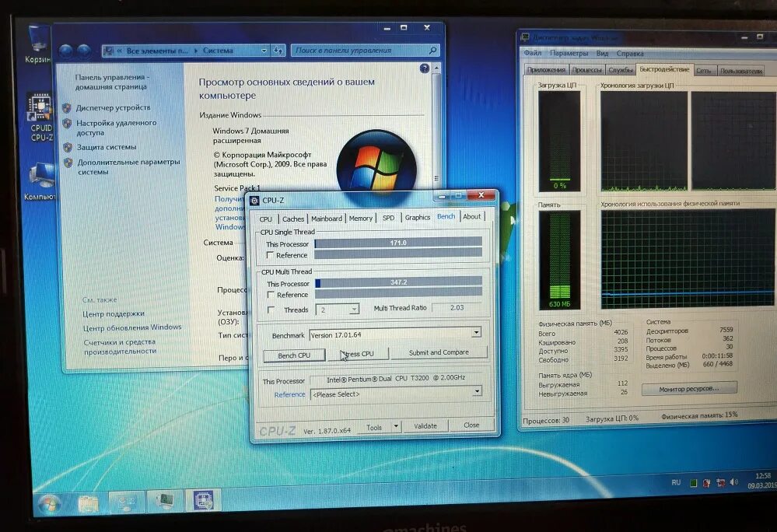This screenshot has width=777, height=532.
Task: Click the Single Thread score bar 171.0
Action: click(x=398, y=243)
